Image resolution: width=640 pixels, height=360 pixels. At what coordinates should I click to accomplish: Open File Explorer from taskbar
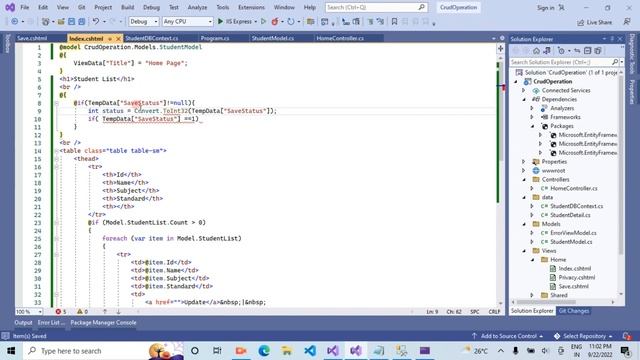tap(287, 351)
